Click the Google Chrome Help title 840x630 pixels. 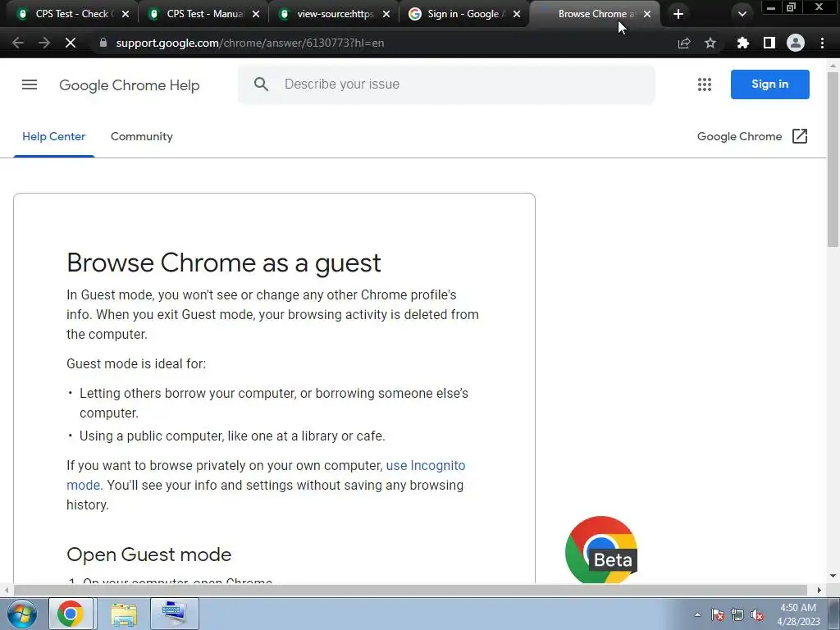[129, 84]
